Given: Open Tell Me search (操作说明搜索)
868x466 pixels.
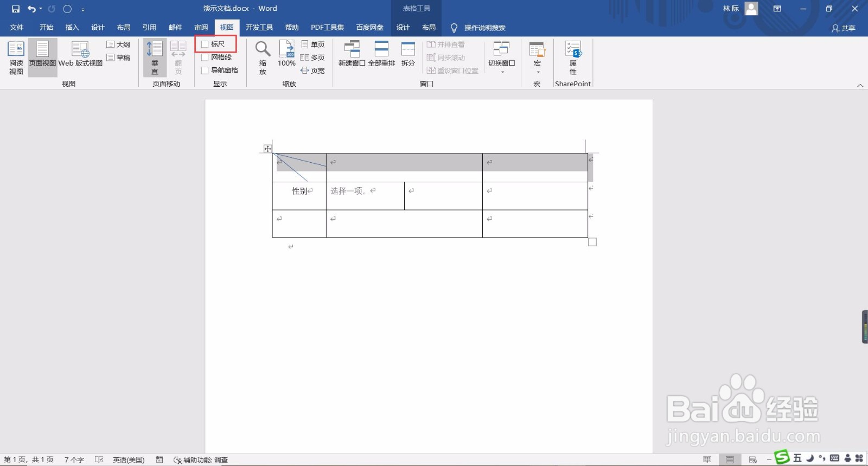Looking at the screenshot, I should pos(478,28).
